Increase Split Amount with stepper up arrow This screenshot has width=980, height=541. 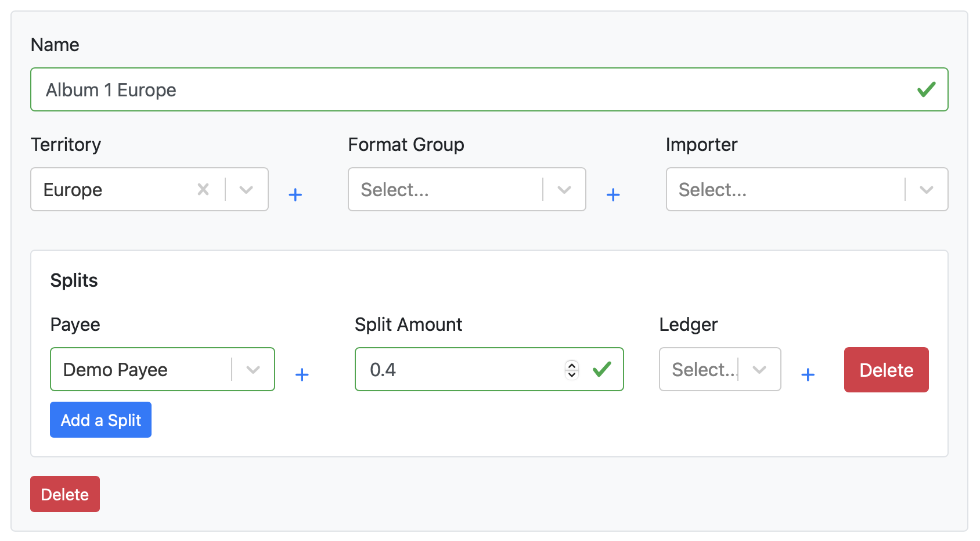pos(572,365)
